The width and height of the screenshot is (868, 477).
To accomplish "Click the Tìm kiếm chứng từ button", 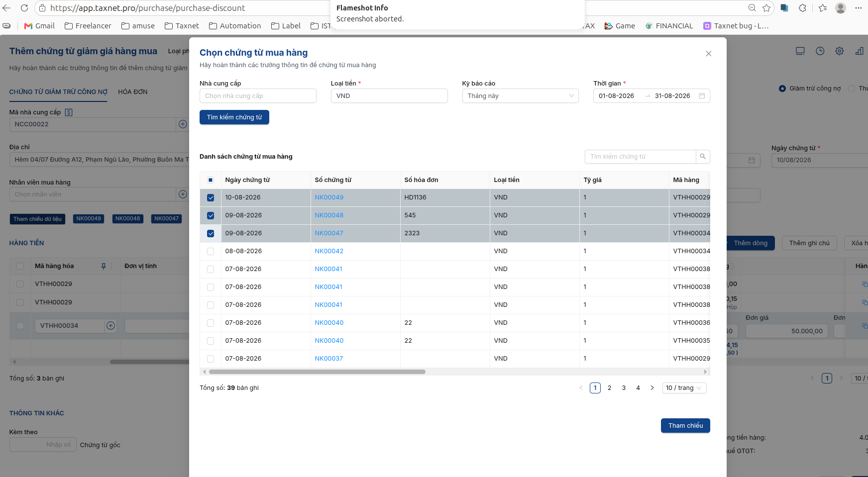I will click(234, 117).
